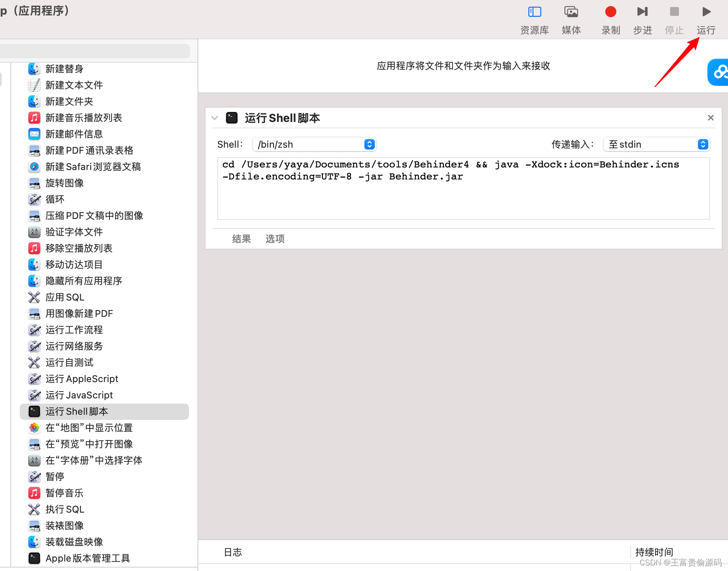Select 用图像新建 PDF icon action
This screenshot has height=571, width=728.
tap(34, 313)
